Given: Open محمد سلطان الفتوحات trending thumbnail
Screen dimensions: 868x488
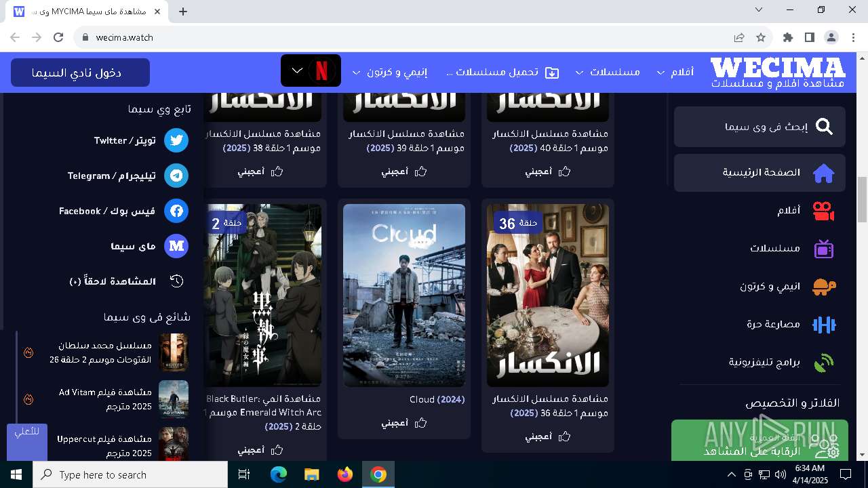Looking at the screenshot, I should 174,352.
